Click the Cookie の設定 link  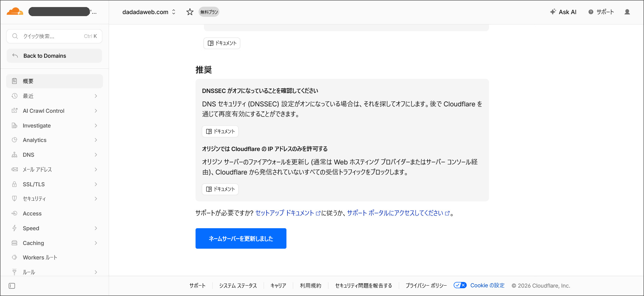pos(487,285)
